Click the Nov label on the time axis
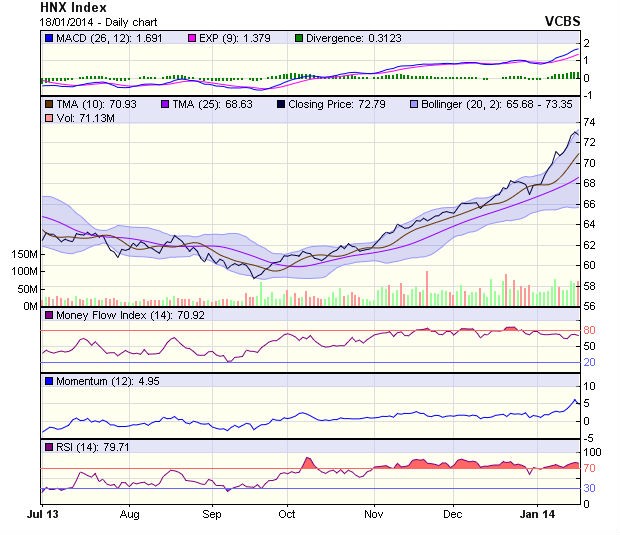 [371, 513]
